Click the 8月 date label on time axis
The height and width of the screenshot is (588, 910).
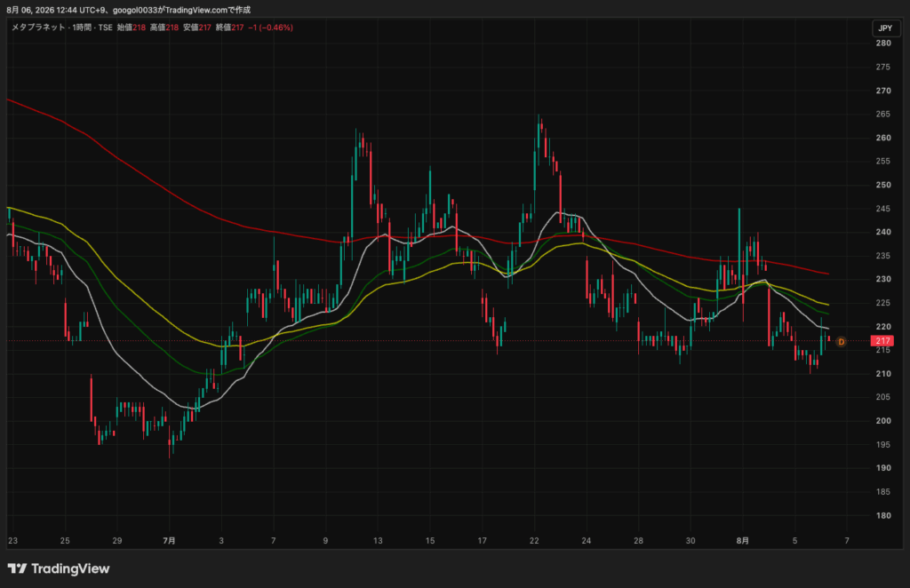point(742,540)
